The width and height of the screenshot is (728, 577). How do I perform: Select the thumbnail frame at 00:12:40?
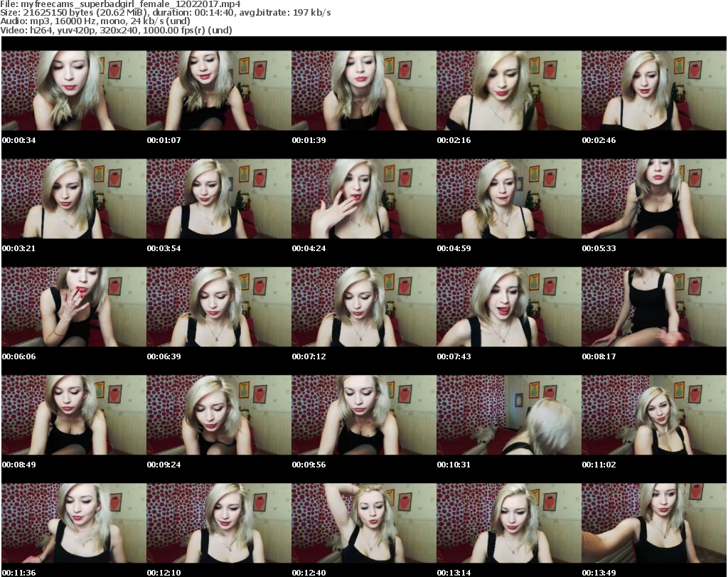pos(364,523)
